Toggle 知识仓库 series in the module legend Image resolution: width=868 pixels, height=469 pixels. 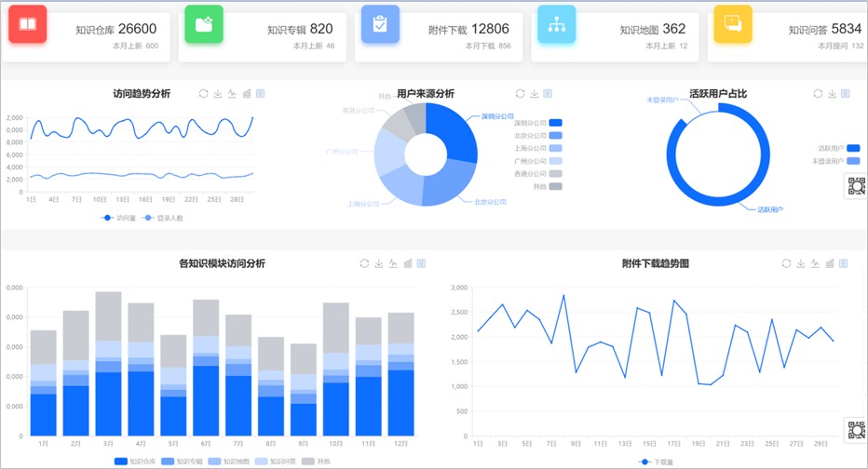pyautogui.click(x=121, y=461)
